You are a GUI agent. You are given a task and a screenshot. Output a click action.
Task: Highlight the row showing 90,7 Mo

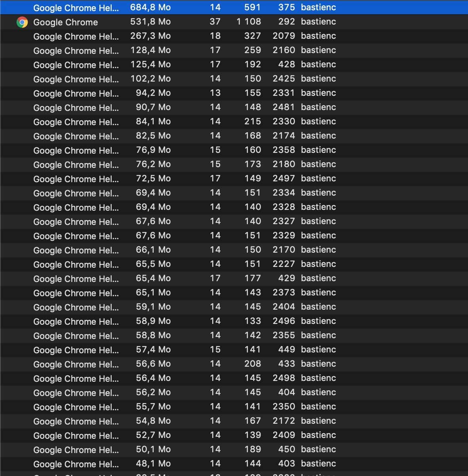point(76,108)
